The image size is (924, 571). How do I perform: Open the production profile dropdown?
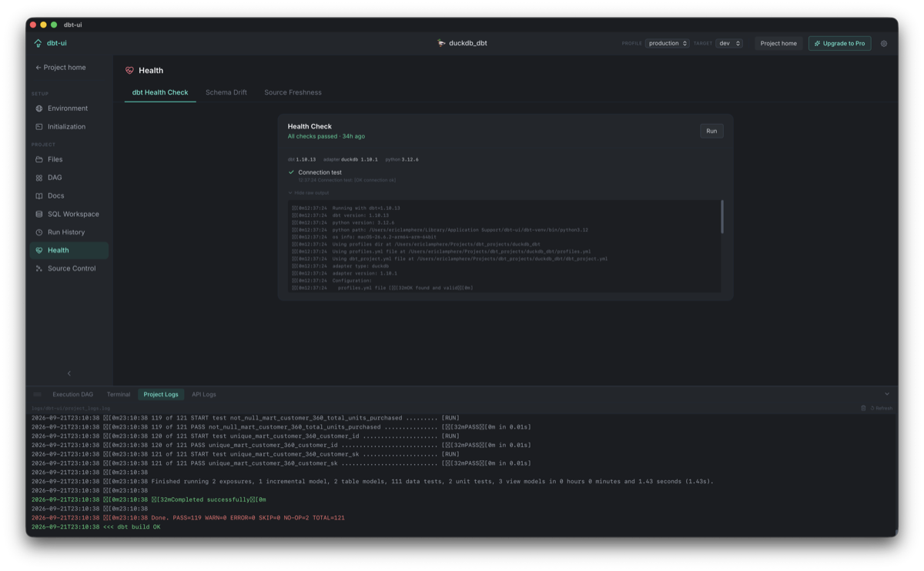(x=667, y=44)
